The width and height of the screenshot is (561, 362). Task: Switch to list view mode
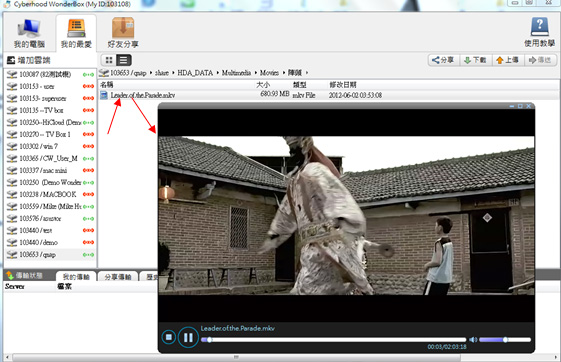pos(123,60)
